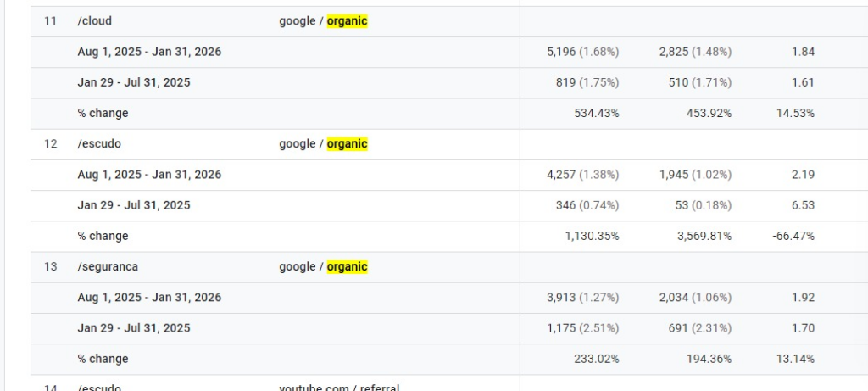
Task: Click the row number 13
Action: pyautogui.click(x=50, y=267)
